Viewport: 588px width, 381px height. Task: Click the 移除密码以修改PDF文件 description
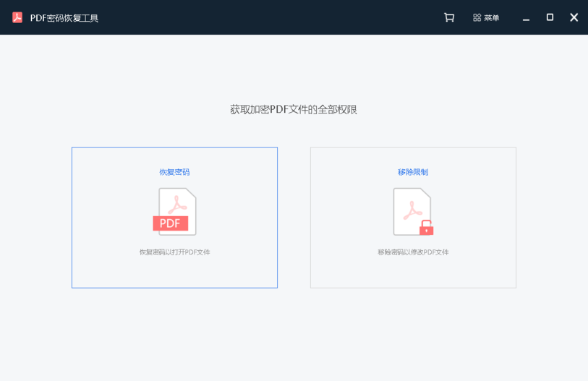click(x=413, y=252)
